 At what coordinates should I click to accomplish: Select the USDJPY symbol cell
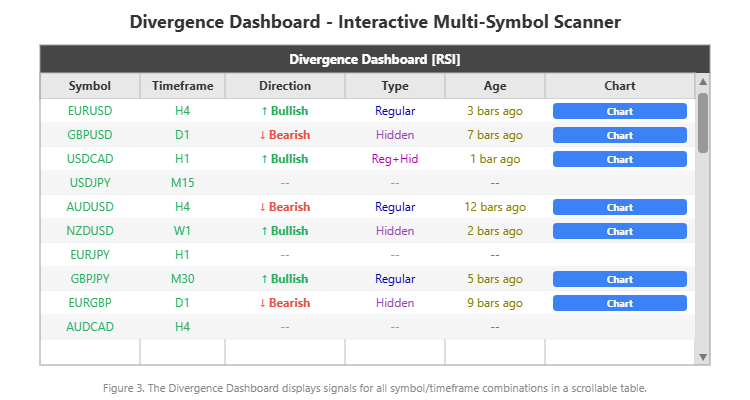(90, 183)
